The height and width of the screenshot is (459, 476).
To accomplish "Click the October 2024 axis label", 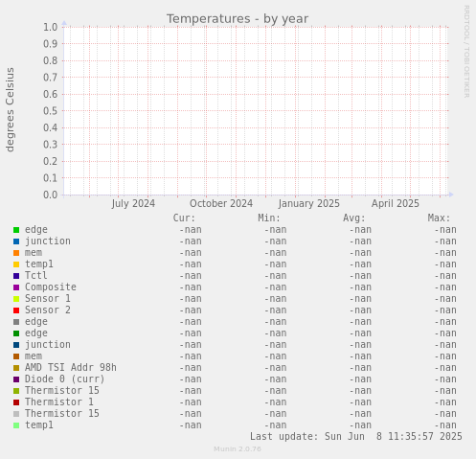I will click(x=221, y=203).
